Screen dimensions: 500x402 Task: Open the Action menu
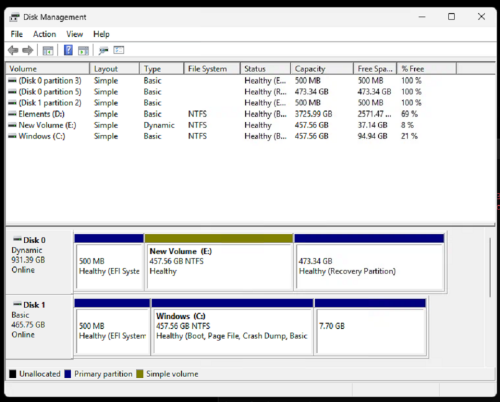(44, 34)
